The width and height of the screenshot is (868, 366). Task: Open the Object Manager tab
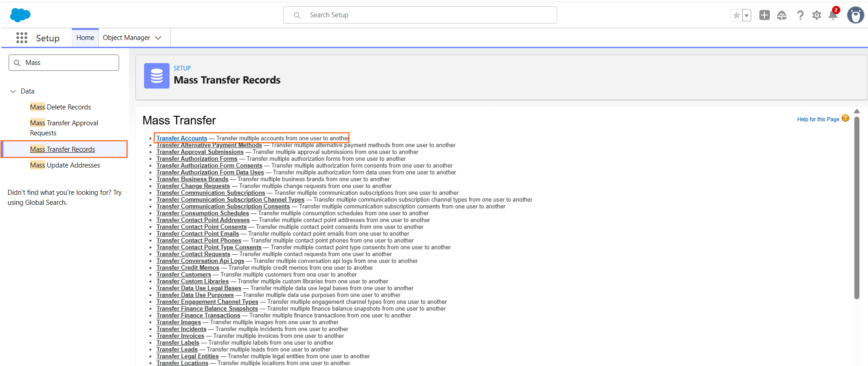(x=126, y=38)
